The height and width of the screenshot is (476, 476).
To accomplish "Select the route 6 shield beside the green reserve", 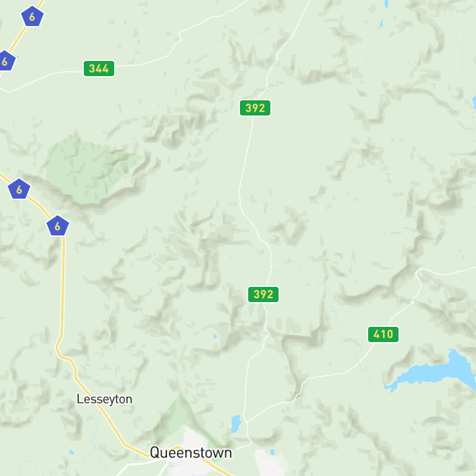I will coord(19,189).
